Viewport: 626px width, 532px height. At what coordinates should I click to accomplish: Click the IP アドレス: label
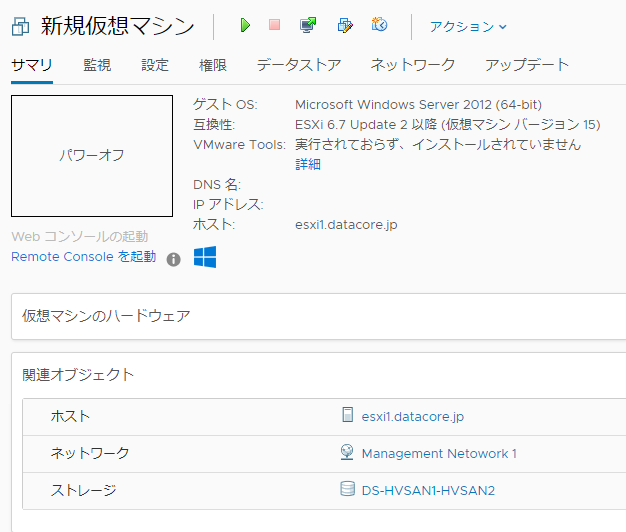pyautogui.click(x=228, y=204)
